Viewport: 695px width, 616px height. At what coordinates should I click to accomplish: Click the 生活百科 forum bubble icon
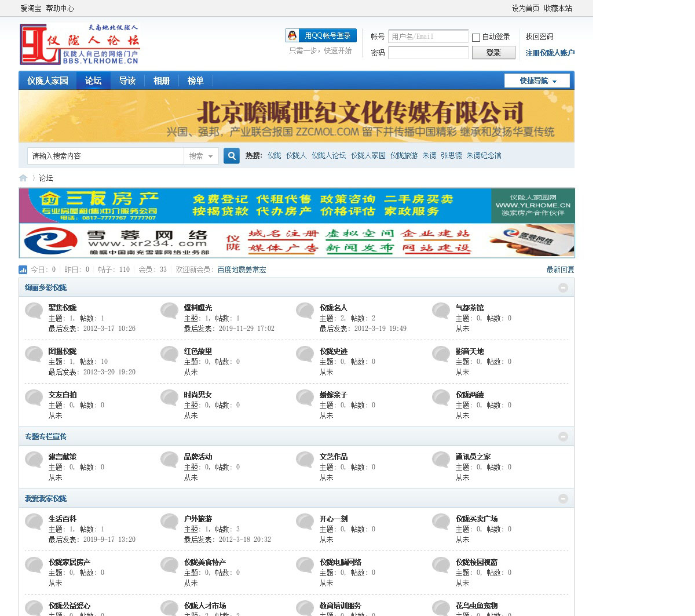pyautogui.click(x=34, y=522)
